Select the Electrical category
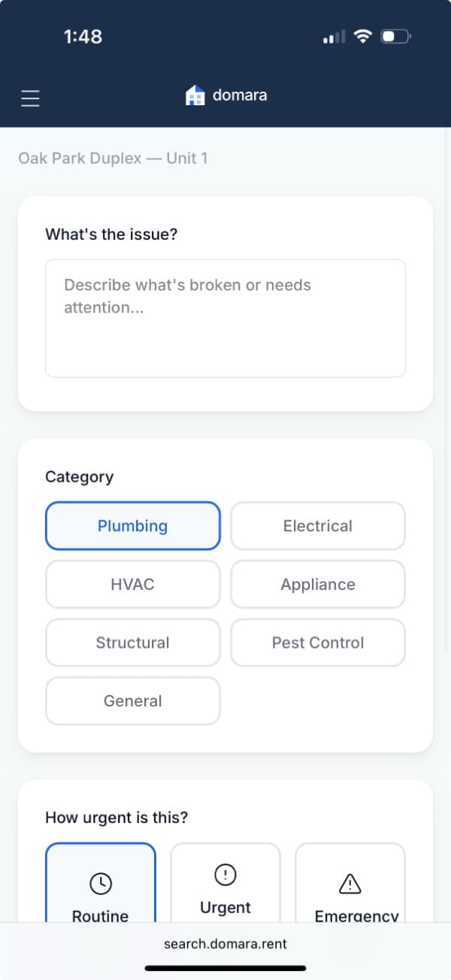The height and width of the screenshot is (980, 451). tap(317, 526)
